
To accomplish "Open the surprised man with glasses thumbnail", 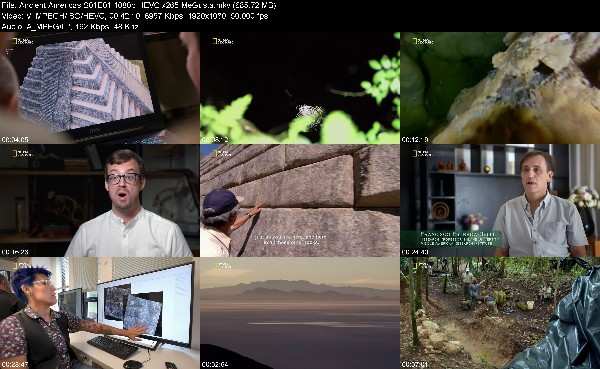I will (99, 200).
